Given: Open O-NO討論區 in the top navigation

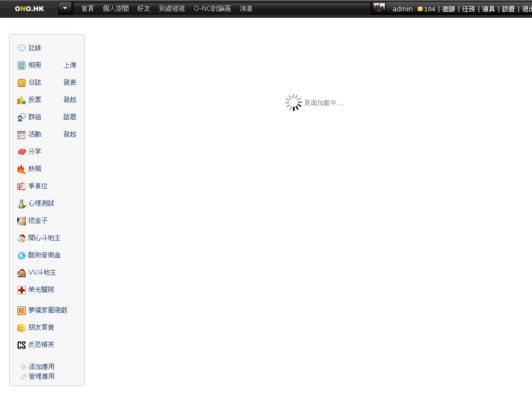Looking at the screenshot, I should 213,9.
